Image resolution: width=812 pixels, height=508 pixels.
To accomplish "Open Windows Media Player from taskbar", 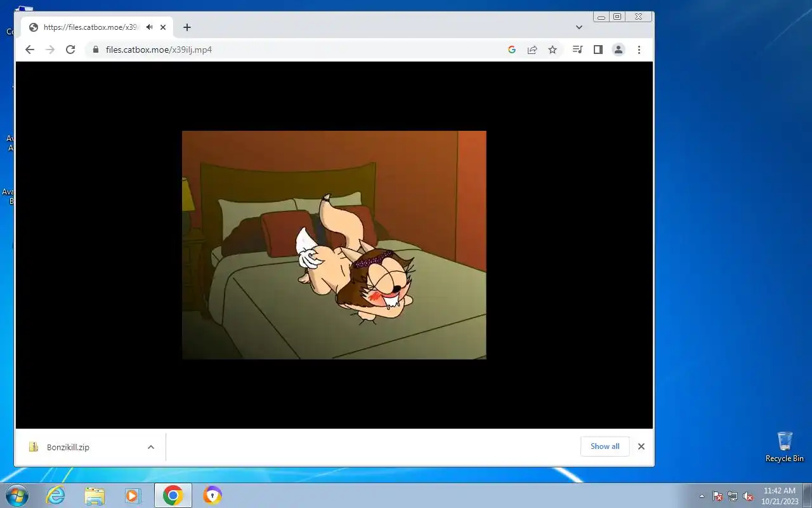I will click(133, 495).
